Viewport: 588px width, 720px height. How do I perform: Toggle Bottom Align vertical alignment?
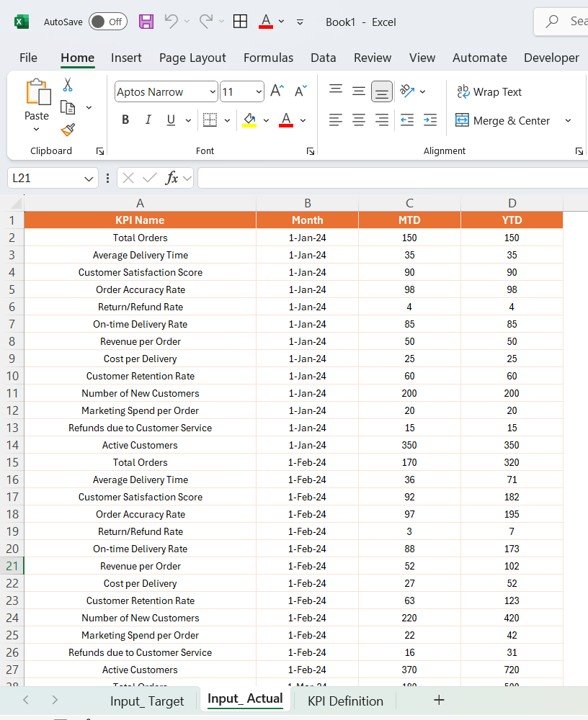click(x=382, y=92)
